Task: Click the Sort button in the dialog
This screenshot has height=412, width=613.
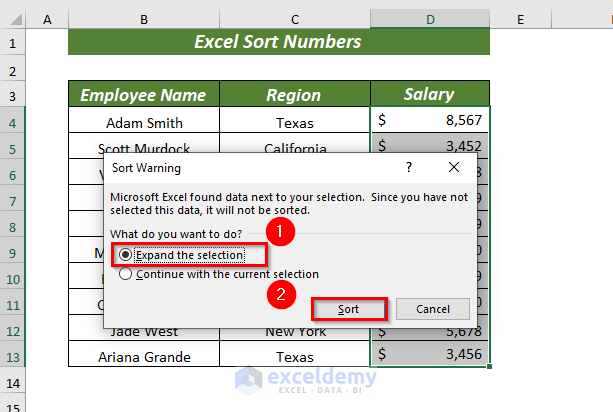Action: 348,309
